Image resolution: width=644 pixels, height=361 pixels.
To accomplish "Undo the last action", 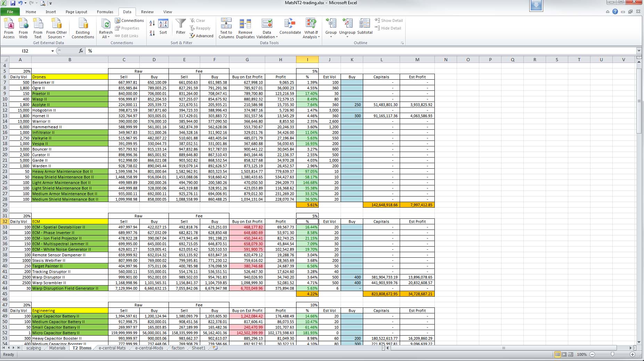I will tap(21, 3).
